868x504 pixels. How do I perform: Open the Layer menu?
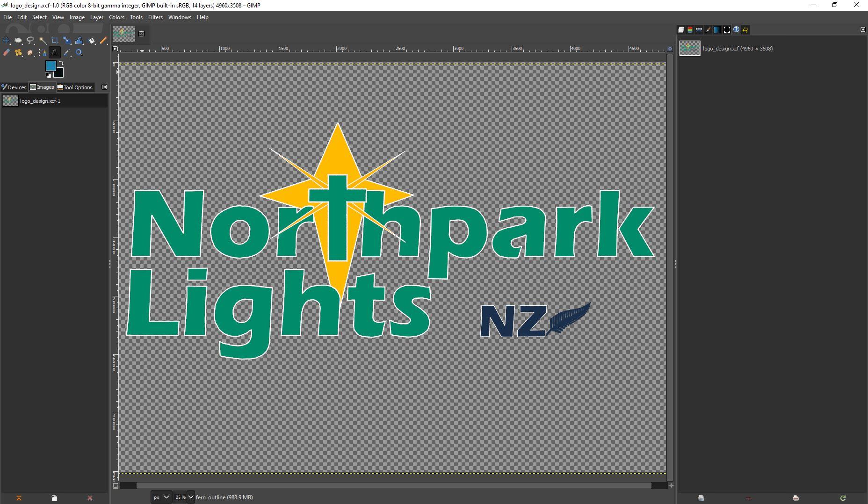point(97,17)
